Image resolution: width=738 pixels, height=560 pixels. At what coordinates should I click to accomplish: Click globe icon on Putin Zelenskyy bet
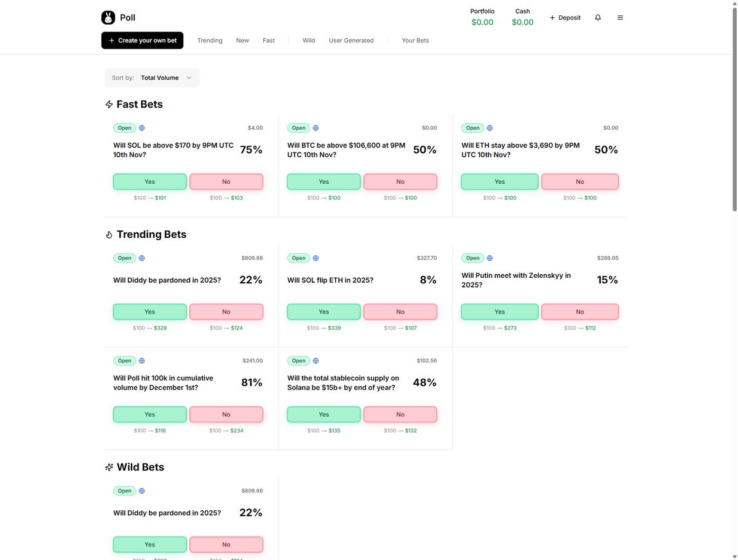click(x=490, y=258)
